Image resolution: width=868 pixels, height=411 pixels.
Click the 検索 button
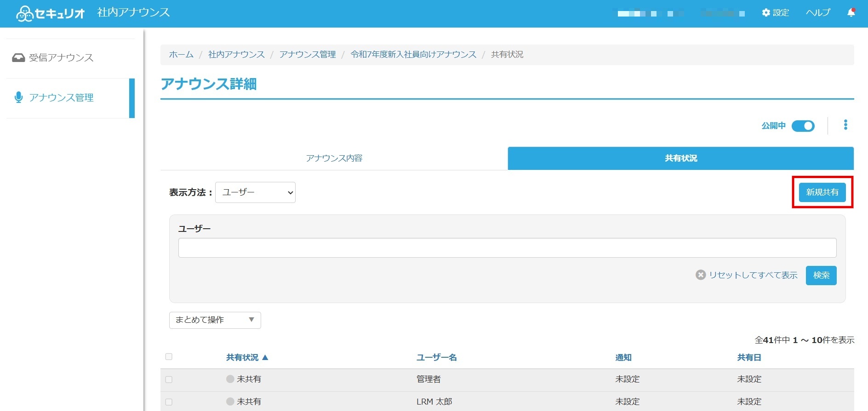821,276
